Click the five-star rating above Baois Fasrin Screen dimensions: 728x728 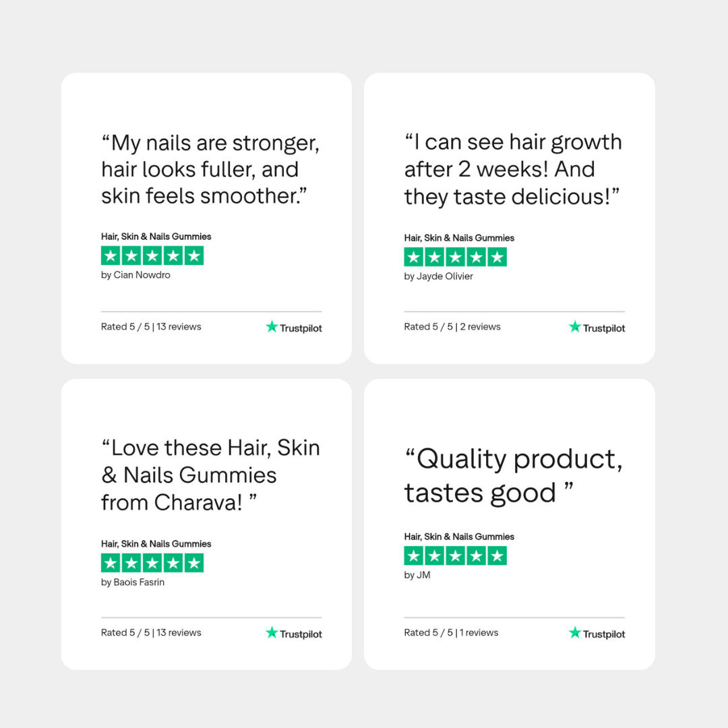click(x=152, y=563)
